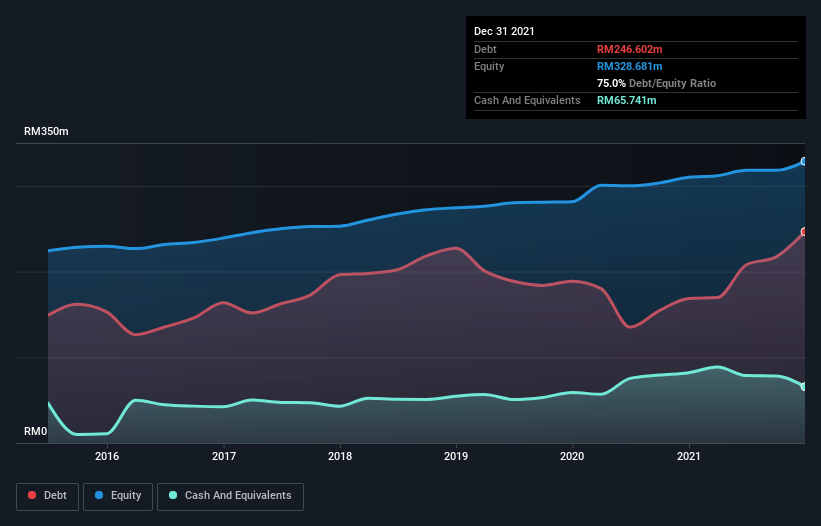
Task: Click the 2016 x-axis label
Action: click(x=107, y=456)
